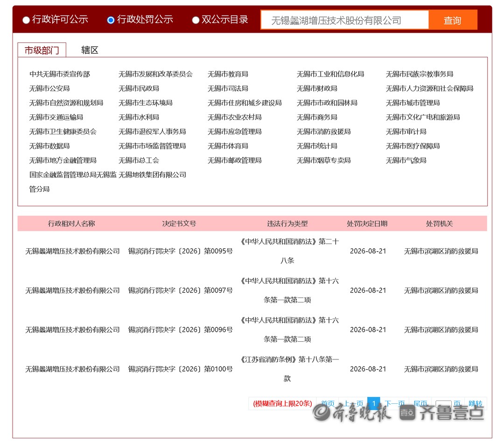This screenshot has height=443, width=504.
Task: Open 无锡市市政和园林局 link
Action: point(327,103)
